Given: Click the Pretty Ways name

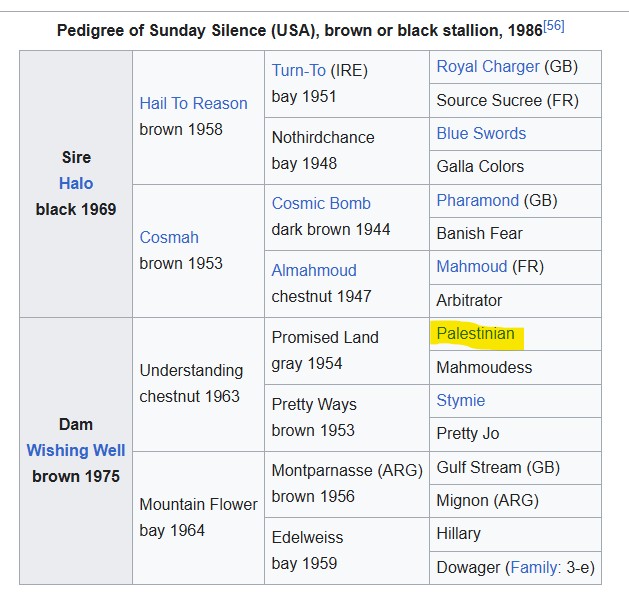Looking at the screenshot, I should click(314, 404).
